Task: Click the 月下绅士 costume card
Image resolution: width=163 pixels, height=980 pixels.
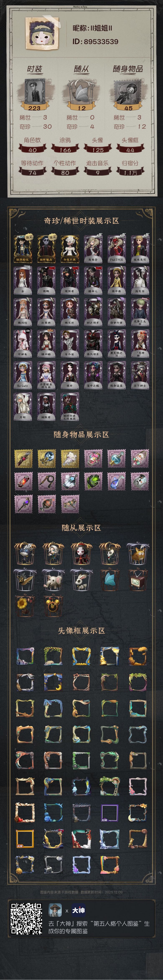Action: (x=140, y=374)
